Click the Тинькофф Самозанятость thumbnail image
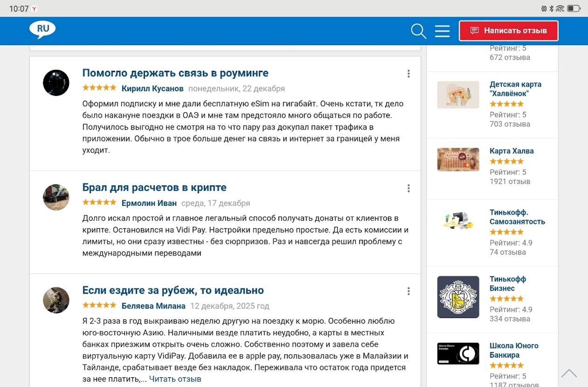The width and height of the screenshot is (588, 387). (458, 220)
